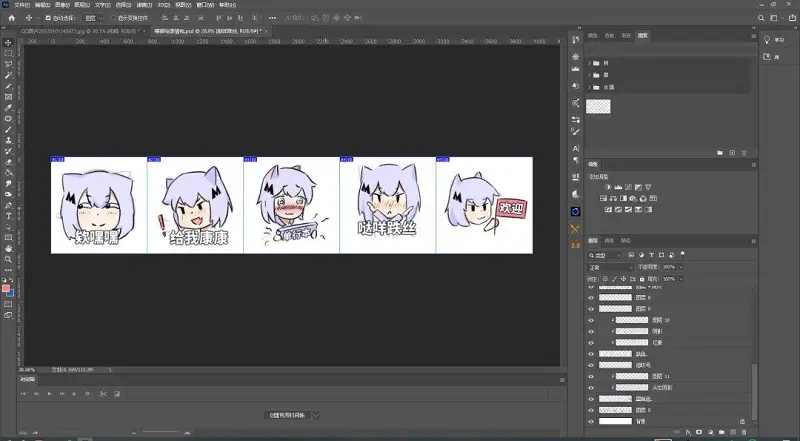Switch to the 色板 Swatches tab
The image size is (800, 441).
(x=609, y=36)
